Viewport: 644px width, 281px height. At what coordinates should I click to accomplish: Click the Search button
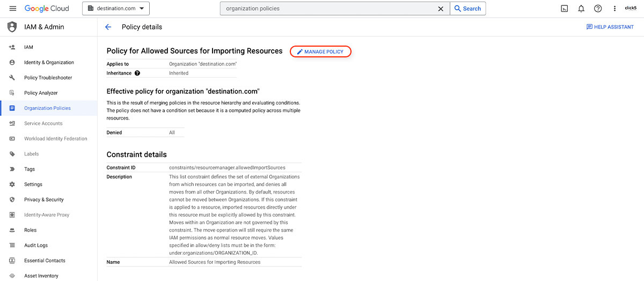point(467,9)
